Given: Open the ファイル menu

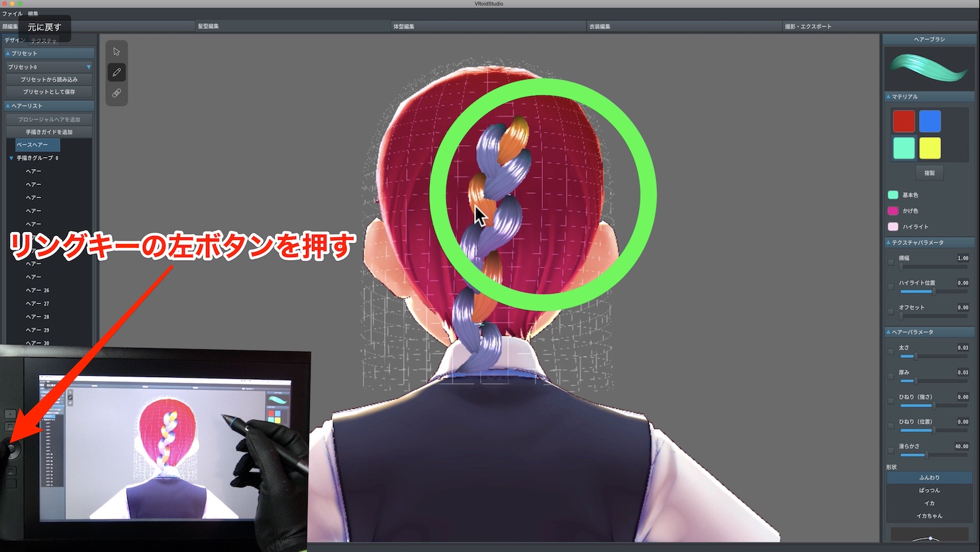Looking at the screenshot, I should click(x=12, y=13).
